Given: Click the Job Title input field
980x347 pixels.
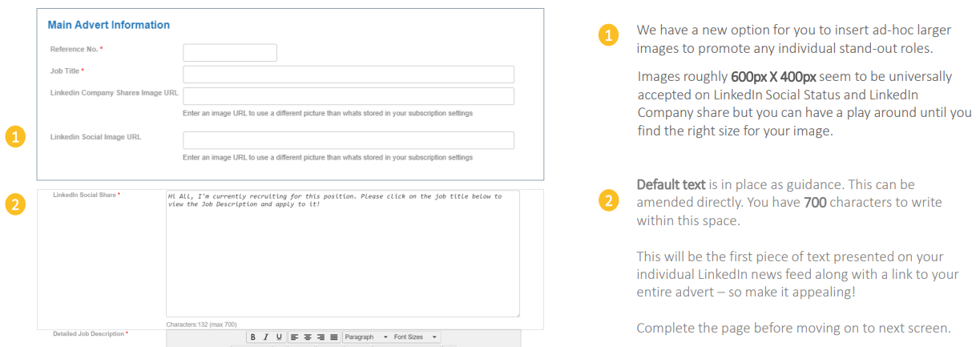Looking at the screenshot, I should tap(349, 75).
